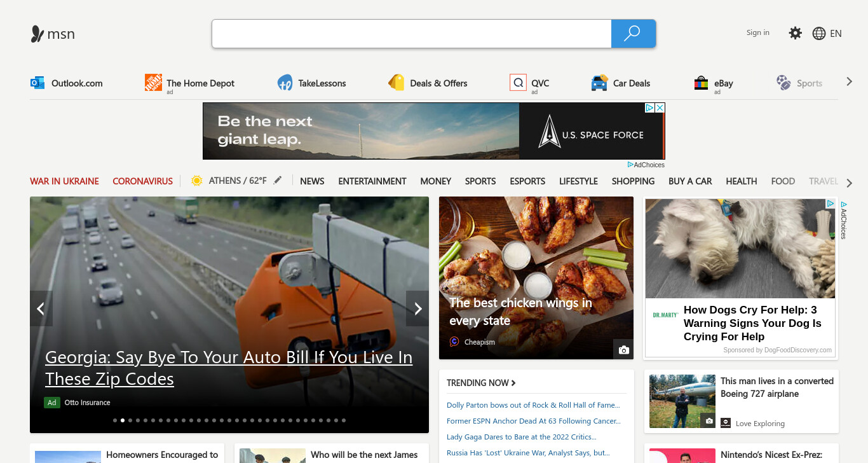
Task: Click Athens 62°F weather text
Action: tap(238, 181)
